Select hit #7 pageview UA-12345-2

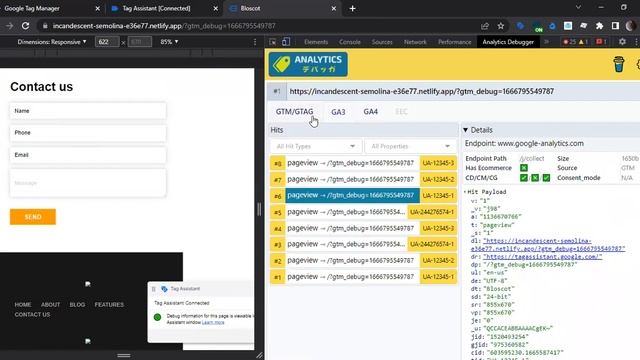tap(363, 179)
